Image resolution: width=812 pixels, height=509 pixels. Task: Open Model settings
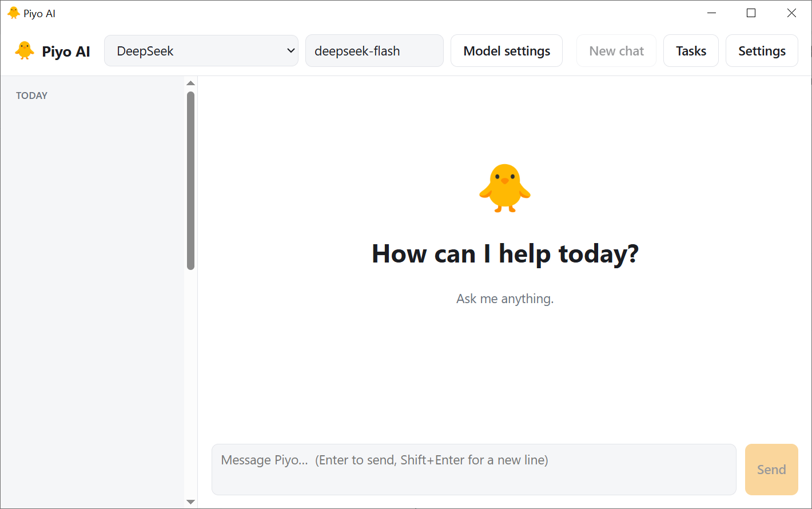click(x=507, y=51)
